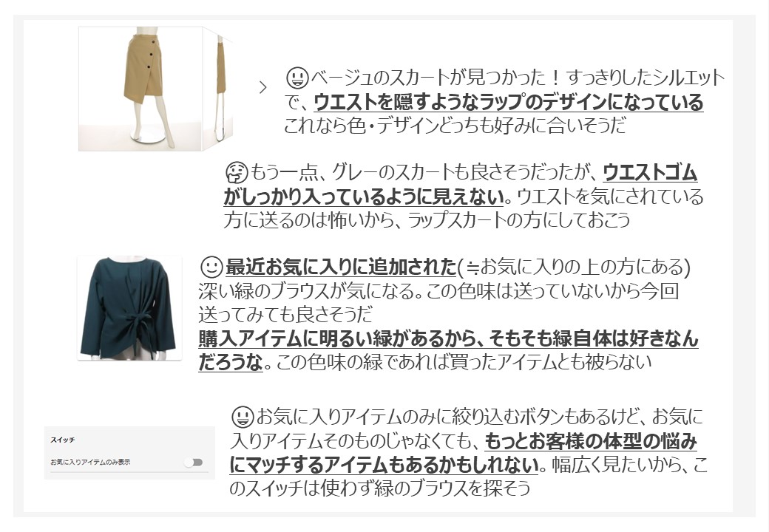Click the smiley emoji before 最近お気に入りに追加された

click(211, 267)
